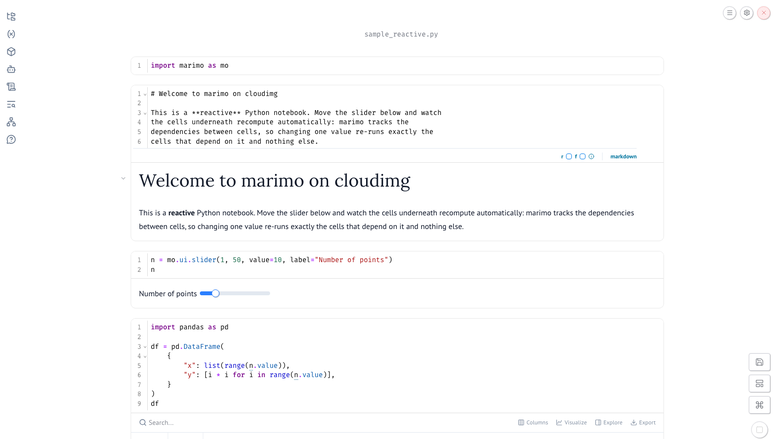Switch the cell language via markdown label
This screenshot has height=439, width=780.
tap(623, 157)
